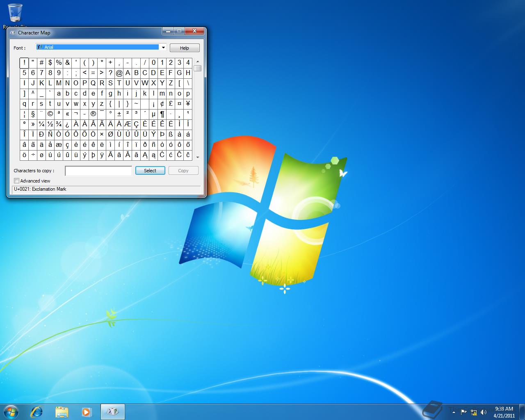Viewport: 525px width, 420px height.
Task: Select the multiplication × symbol
Action: [102, 135]
